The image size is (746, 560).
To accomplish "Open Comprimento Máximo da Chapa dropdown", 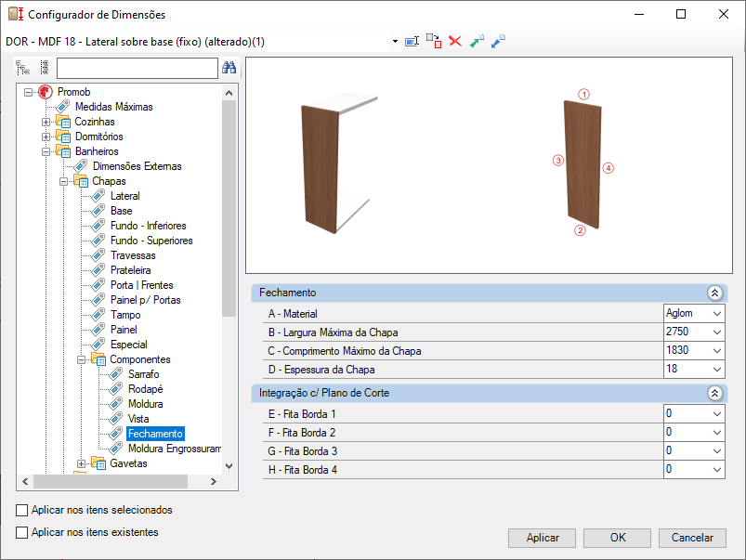I will [717, 351].
